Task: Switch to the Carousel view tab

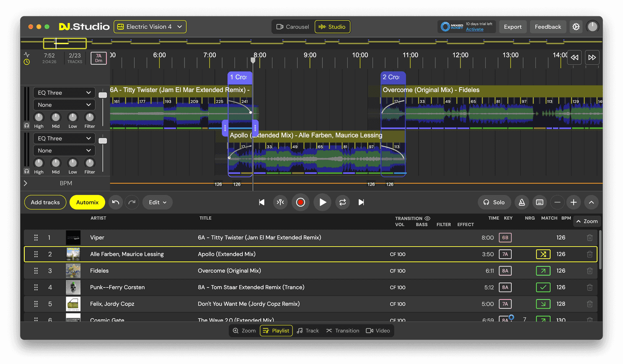Action: click(292, 27)
